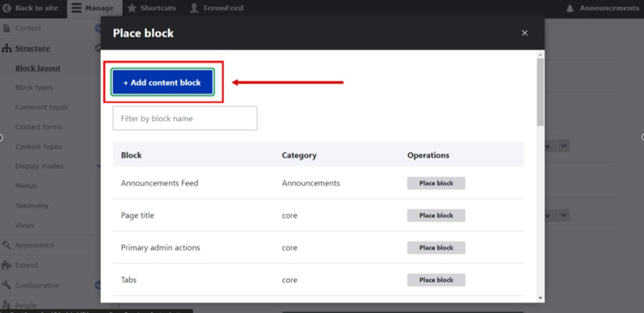
Task: Click the Add content block button
Action: pos(162,82)
